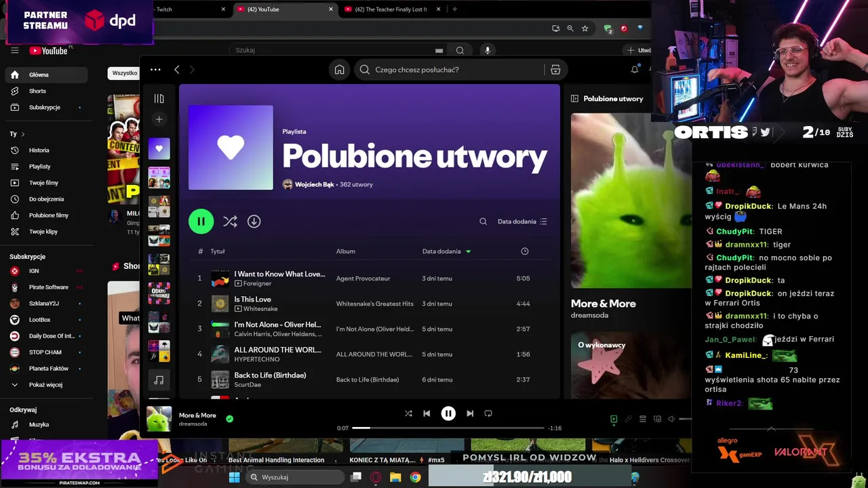Seek on the song progress bar

coord(448,428)
